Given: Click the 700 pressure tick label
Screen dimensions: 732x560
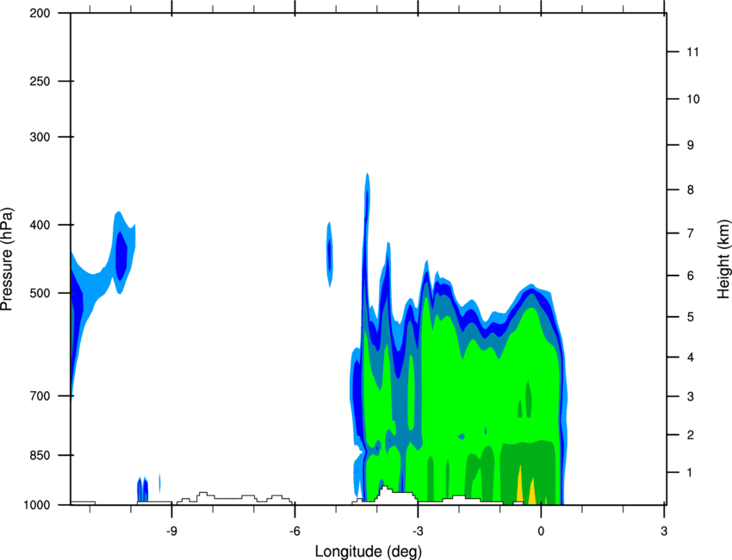Looking at the screenshot, I should [x=40, y=396].
